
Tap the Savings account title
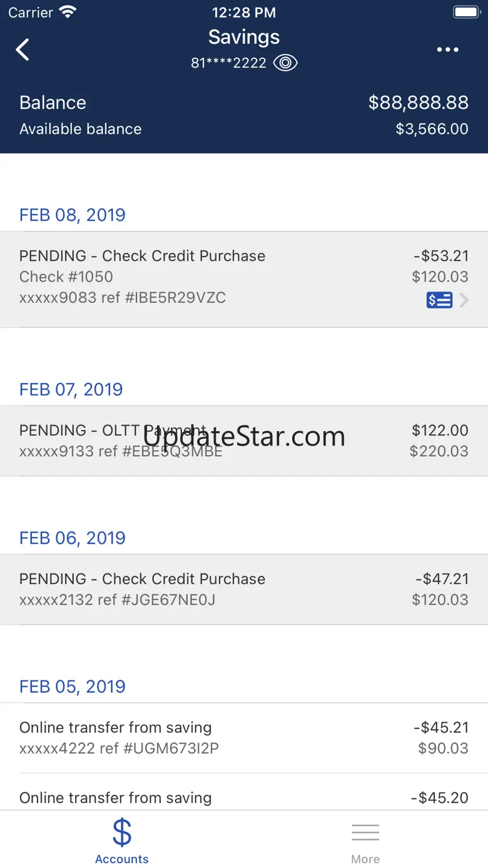point(244,38)
